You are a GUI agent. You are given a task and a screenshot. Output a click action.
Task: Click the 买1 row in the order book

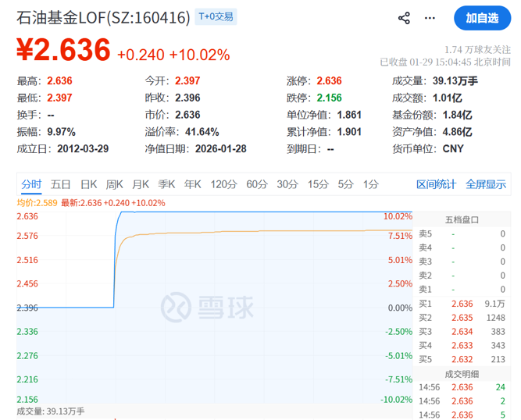(x=462, y=304)
